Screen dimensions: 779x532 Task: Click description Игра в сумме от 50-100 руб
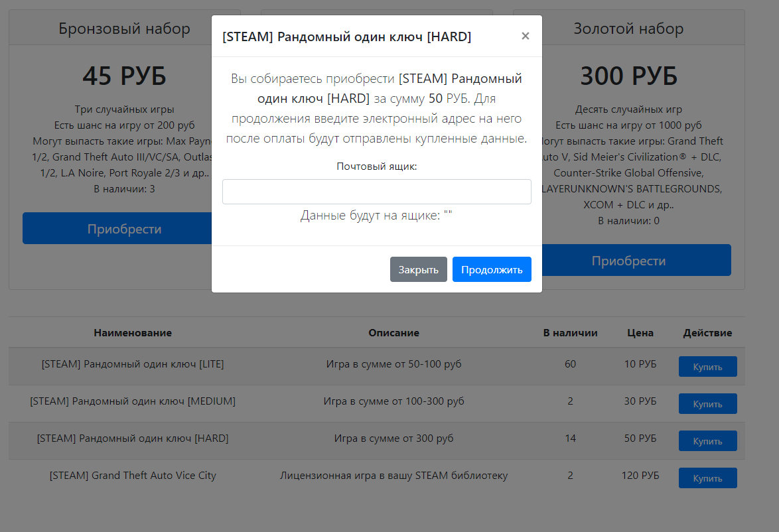click(393, 364)
